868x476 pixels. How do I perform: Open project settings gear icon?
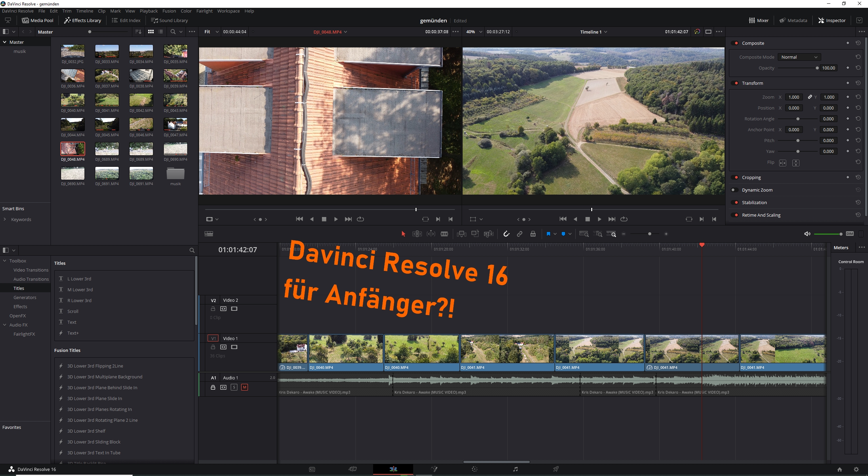(856, 469)
